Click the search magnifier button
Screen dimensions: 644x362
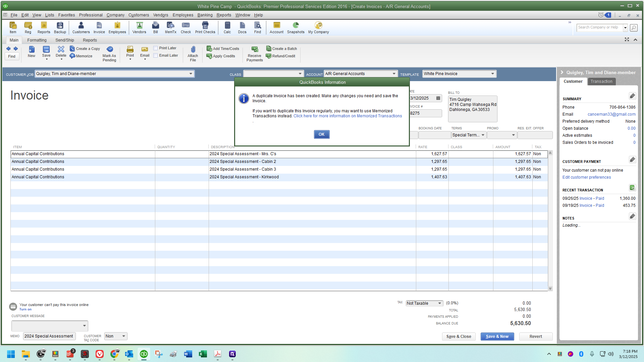click(x=634, y=27)
